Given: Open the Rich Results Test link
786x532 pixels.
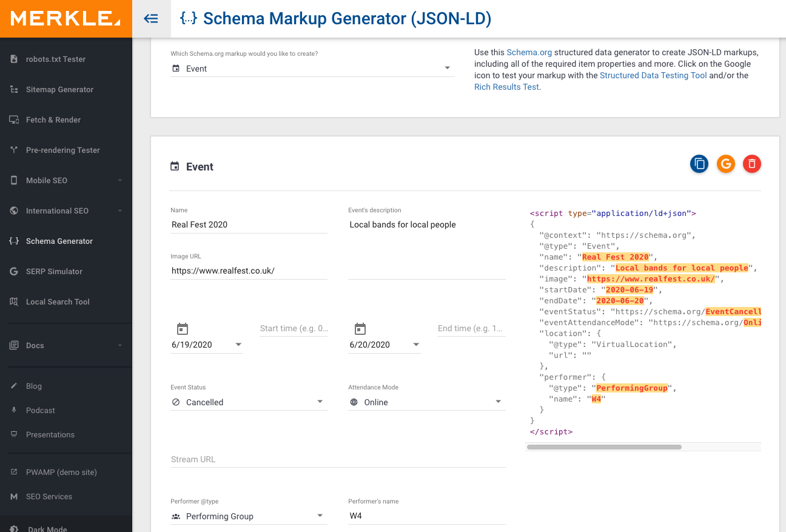Looking at the screenshot, I should coord(506,87).
